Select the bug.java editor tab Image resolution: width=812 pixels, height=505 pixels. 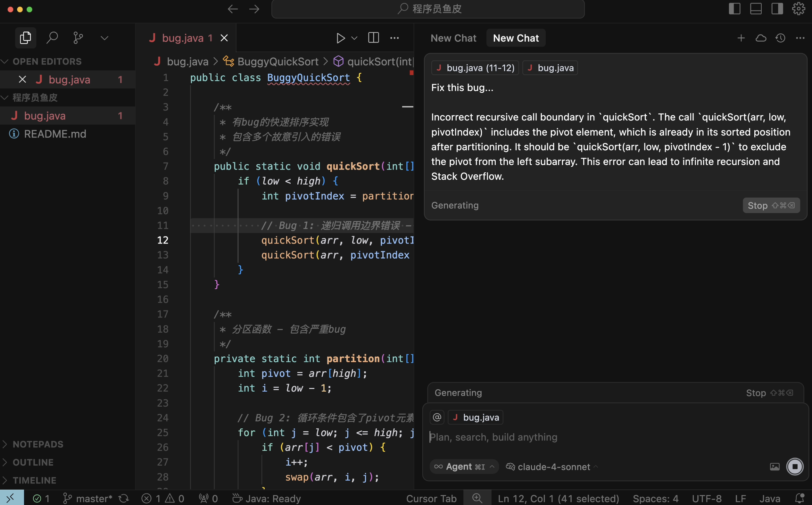(182, 38)
